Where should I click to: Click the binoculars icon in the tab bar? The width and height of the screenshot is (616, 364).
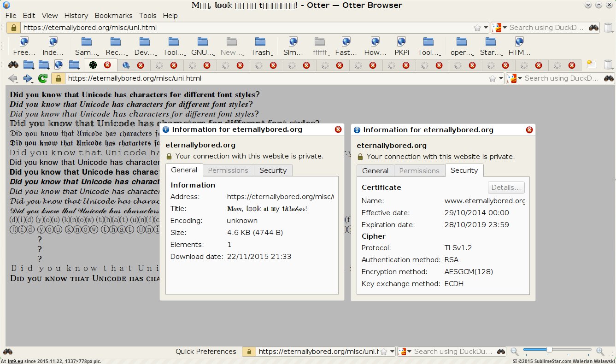coord(13,65)
